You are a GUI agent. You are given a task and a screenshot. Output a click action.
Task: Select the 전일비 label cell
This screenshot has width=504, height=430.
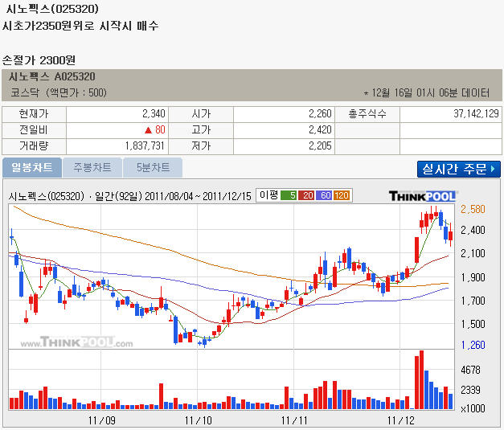[34, 130]
